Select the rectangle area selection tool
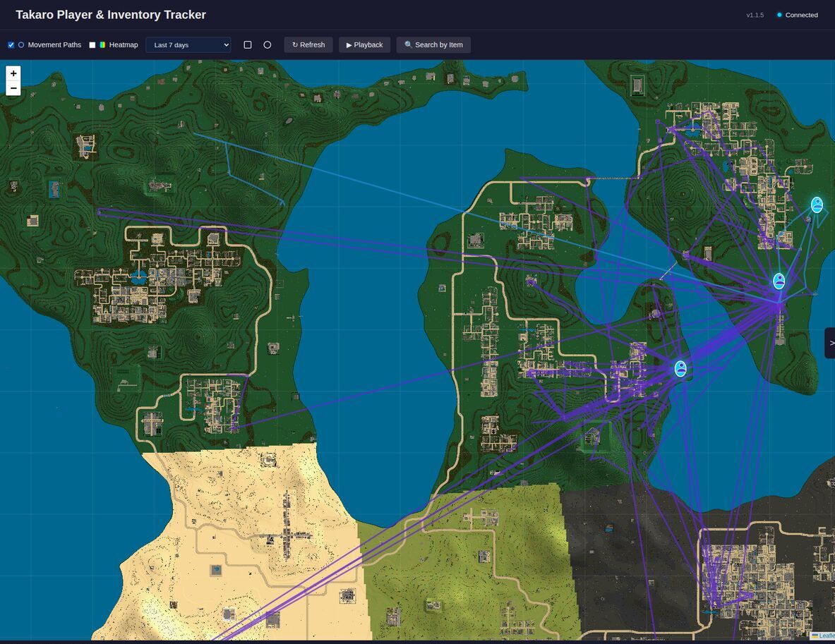 (248, 45)
